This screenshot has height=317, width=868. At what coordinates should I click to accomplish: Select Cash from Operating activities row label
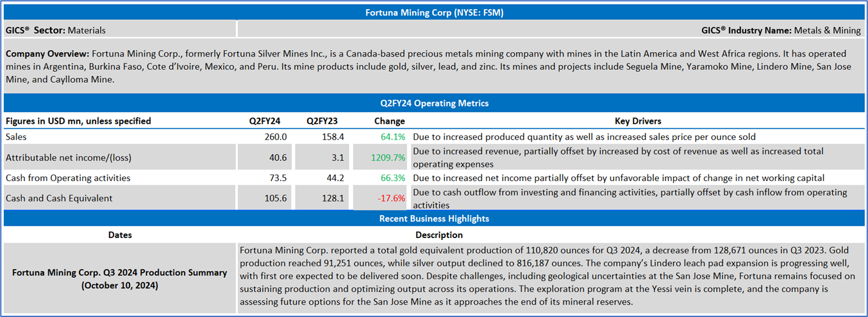click(x=68, y=178)
